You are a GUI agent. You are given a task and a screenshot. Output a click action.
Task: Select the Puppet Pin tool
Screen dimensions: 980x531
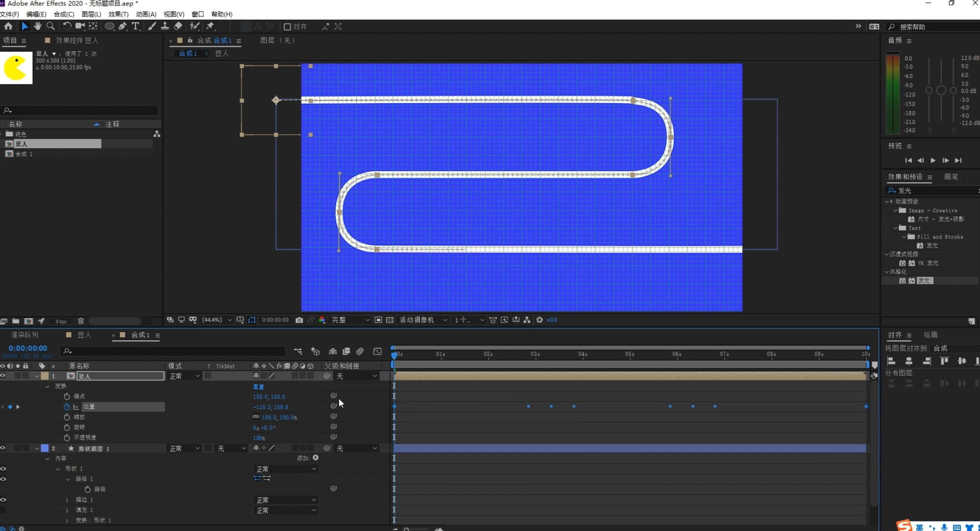point(211,26)
